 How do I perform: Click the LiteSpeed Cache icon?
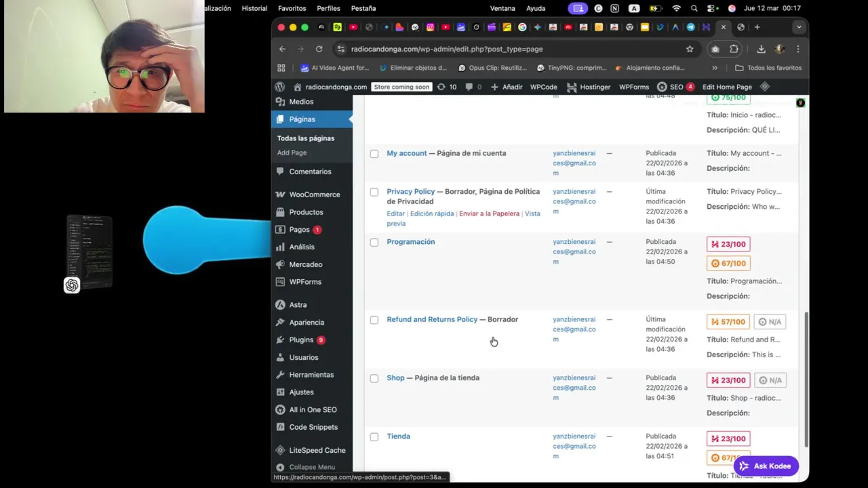(x=280, y=450)
